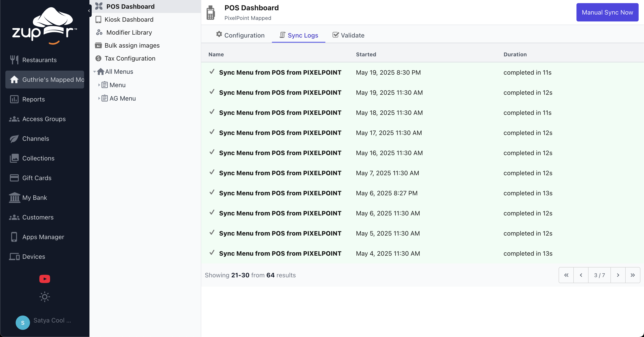This screenshot has height=337, width=644.
Task: Click the Manual Sync Now button
Action: (607, 12)
